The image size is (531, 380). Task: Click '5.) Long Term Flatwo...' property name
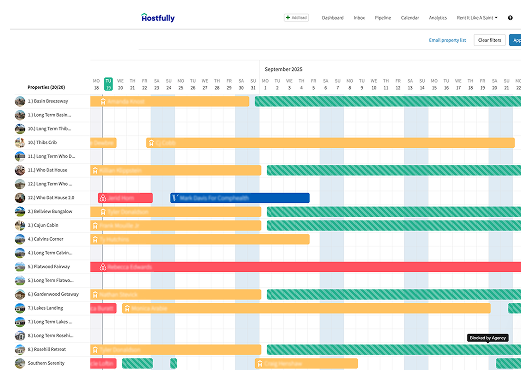pyautogui.click(x=51, y=280)
